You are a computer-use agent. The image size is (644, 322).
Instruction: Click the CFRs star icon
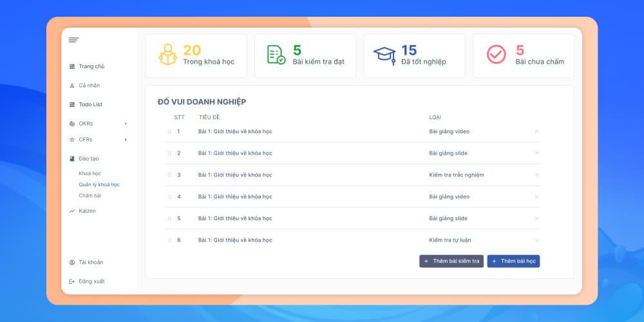(72, 140)
